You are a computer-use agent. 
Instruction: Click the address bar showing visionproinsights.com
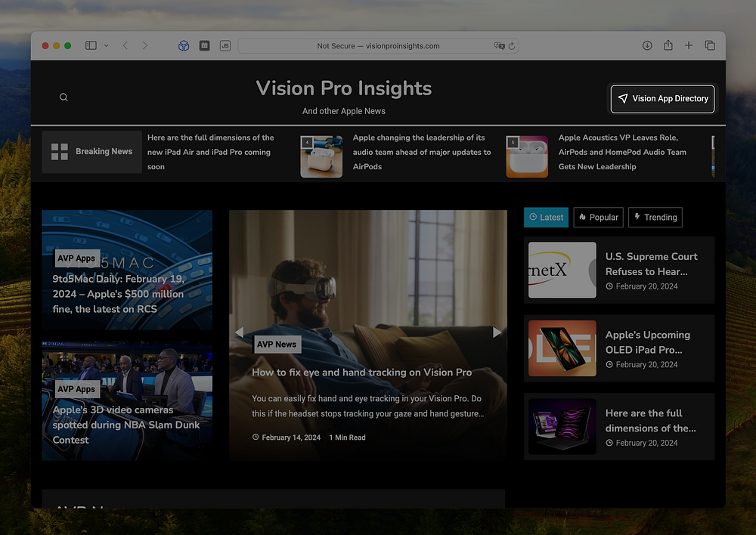(378, 46)
